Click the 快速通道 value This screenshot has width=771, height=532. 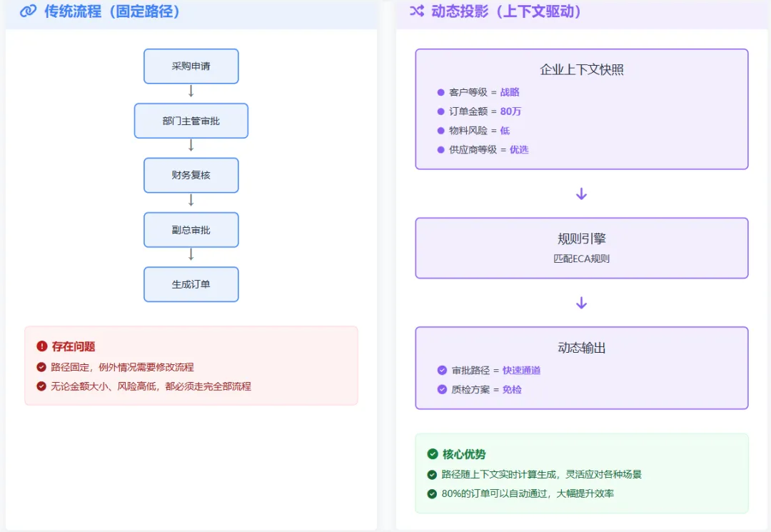[521, 370]
